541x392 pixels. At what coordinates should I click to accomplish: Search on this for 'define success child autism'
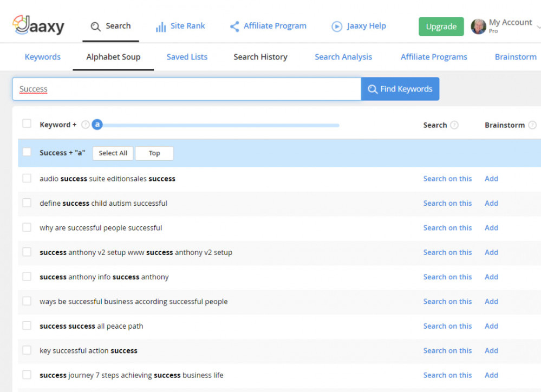pyautogui.click(x=447, y=203)
